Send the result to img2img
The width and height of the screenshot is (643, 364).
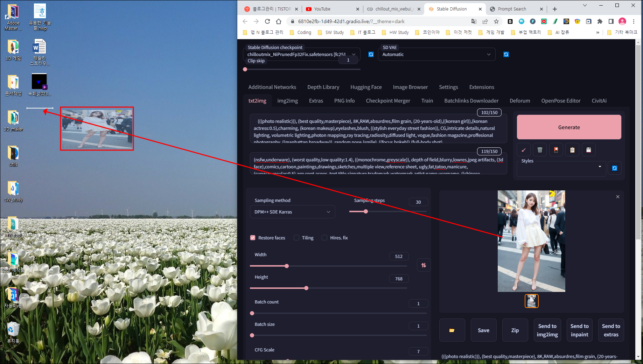tap(547, 330)
